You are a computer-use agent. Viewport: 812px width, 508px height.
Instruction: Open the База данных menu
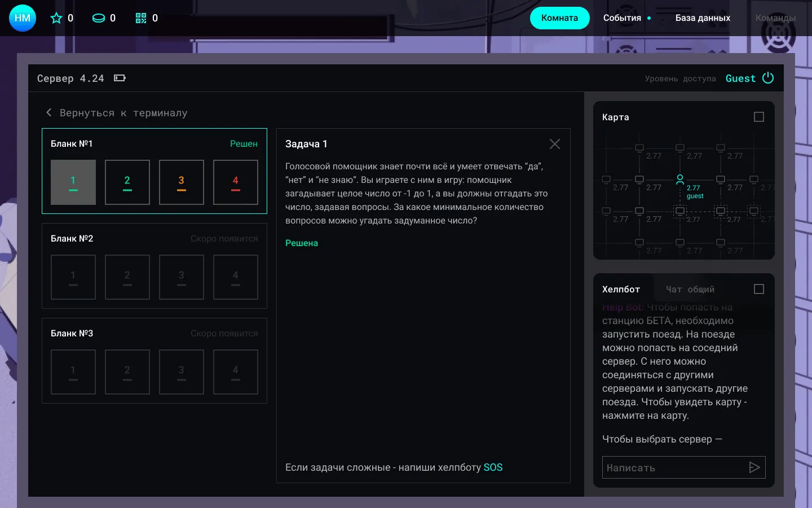pyautogui.click(x=703, y=18)
